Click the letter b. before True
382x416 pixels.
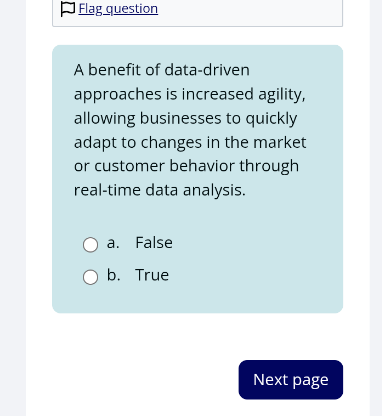pyautogui.click(x=113, y=275)
